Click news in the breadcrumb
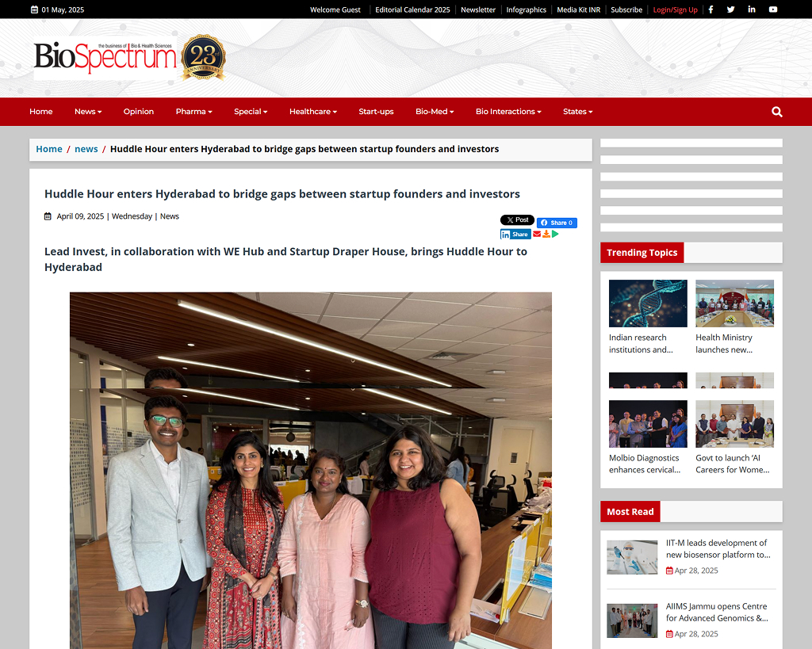The width and height of the screenshot is (812, 649). coord(86,149)
